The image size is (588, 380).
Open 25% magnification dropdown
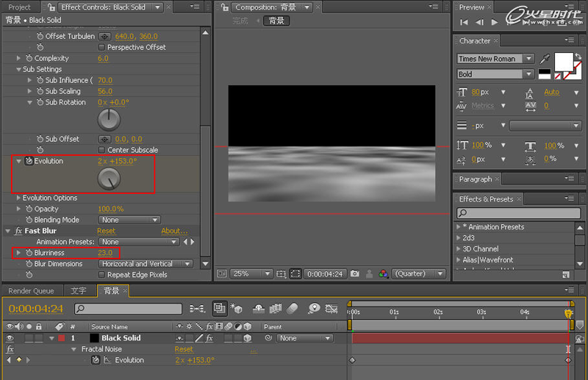pyautogui.click(x=251, y=274)
